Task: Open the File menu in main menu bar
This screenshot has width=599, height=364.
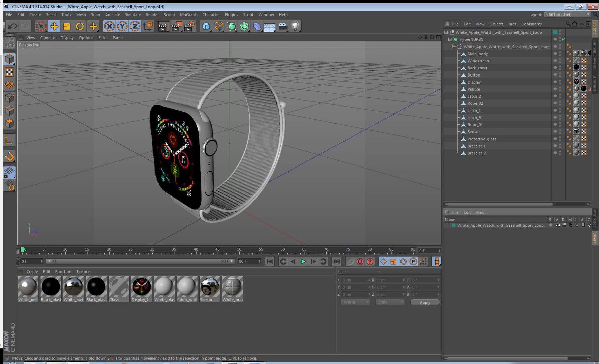Action: coord(9,15)
